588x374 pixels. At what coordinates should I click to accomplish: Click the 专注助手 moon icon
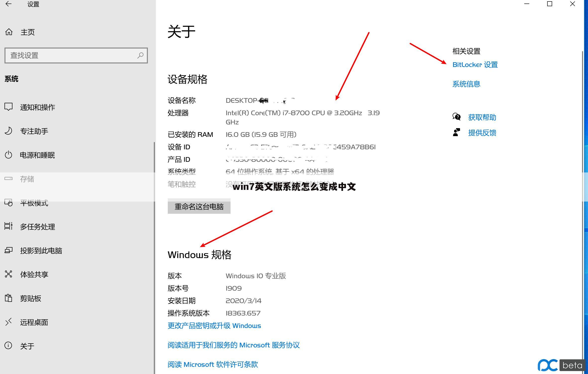[8, 131]
